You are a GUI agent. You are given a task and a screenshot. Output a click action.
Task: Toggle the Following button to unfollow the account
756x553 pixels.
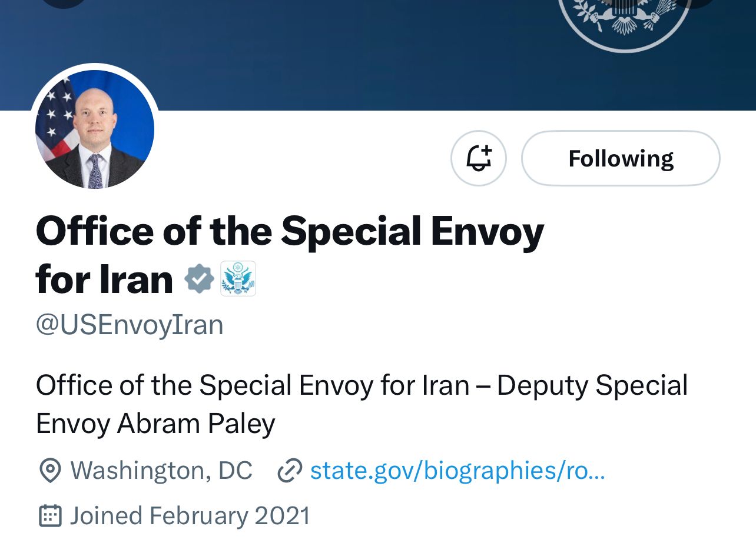click(620, 158)
